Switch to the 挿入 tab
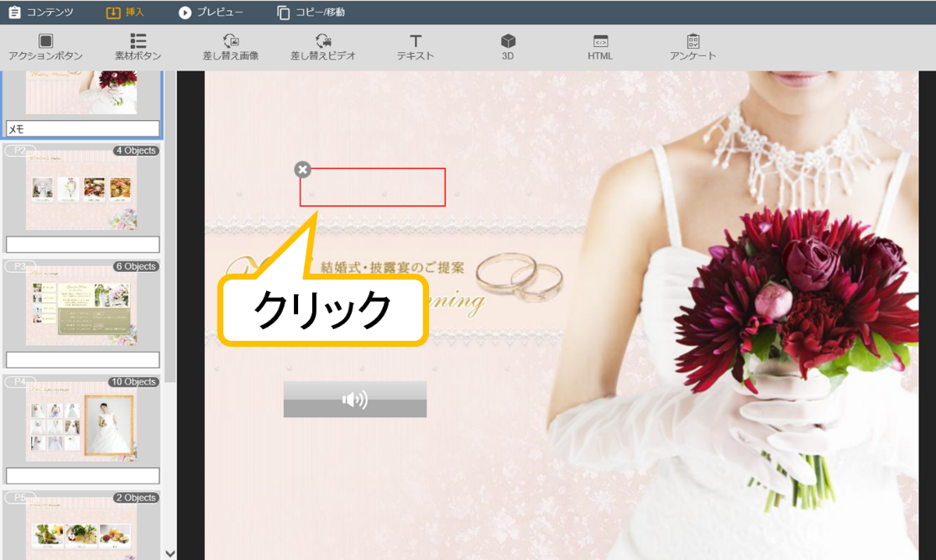 pyautogui.click(x=125, y=13)
